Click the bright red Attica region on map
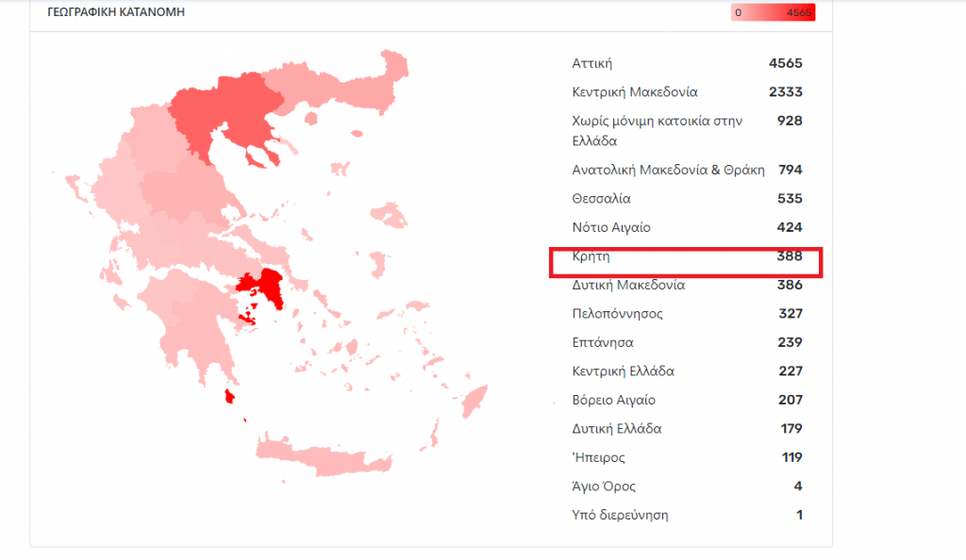The width and height of the screenshot is (966, 560). pos(267,288)
